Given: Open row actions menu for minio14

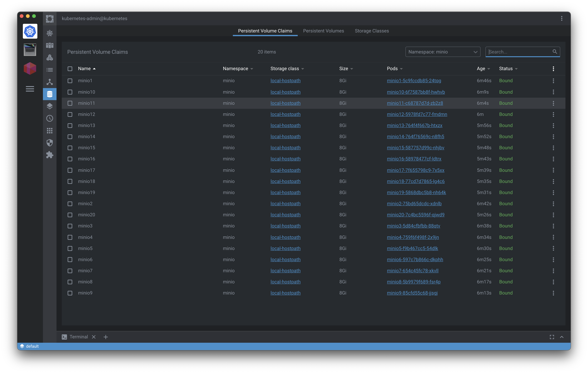Looking at the screenshot, I should (x=553, y=137).
